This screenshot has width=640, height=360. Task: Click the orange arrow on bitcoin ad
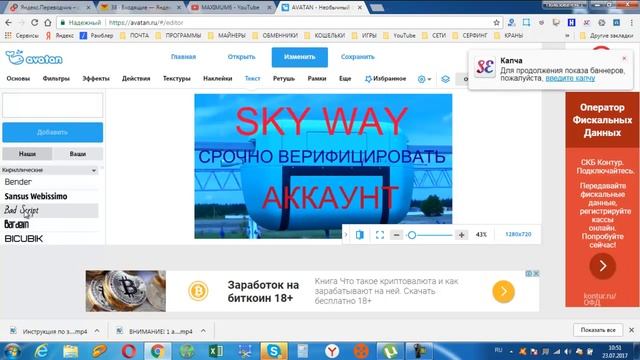click(503, 291)
